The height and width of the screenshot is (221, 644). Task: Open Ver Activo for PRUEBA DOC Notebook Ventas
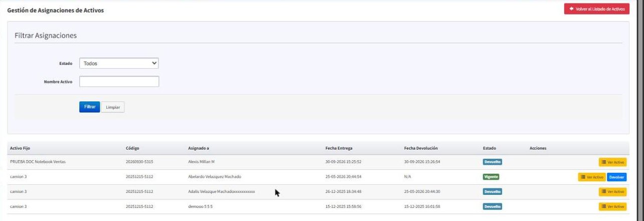612,162
